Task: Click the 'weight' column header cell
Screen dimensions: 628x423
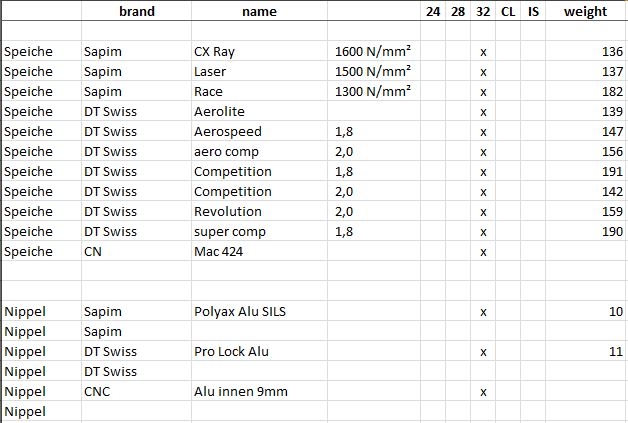Action: 586,11
